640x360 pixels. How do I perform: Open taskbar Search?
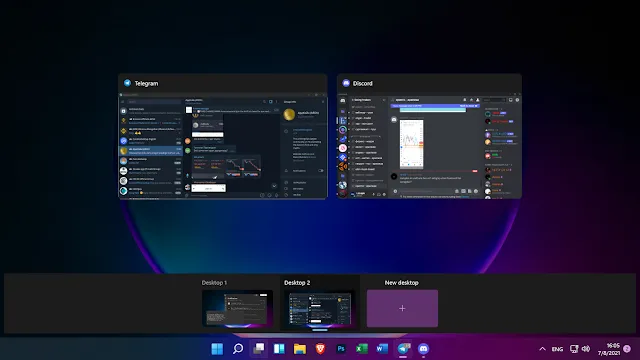(238, 349)
